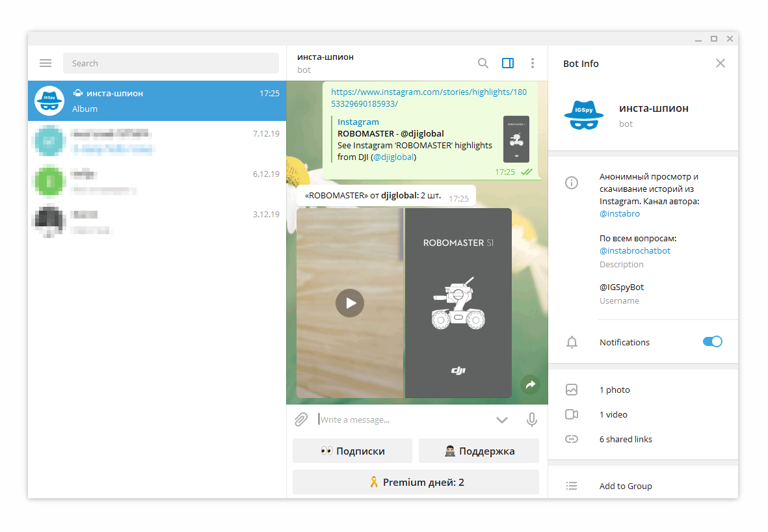The height and width of the screenshot is (532, 768).
Task: Click the video camera icon in Bot Info
Action: [x=572, y=414]
